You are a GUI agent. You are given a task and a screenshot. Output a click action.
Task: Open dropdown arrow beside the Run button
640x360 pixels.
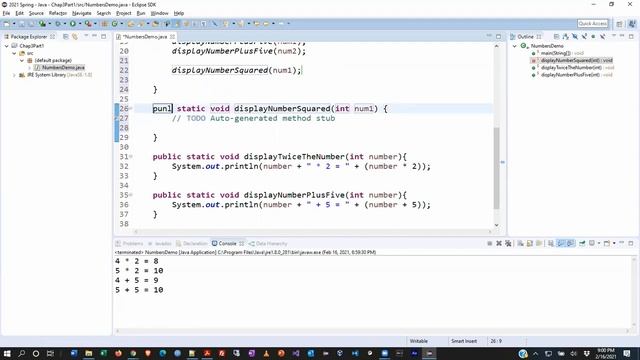pos(80,24)
